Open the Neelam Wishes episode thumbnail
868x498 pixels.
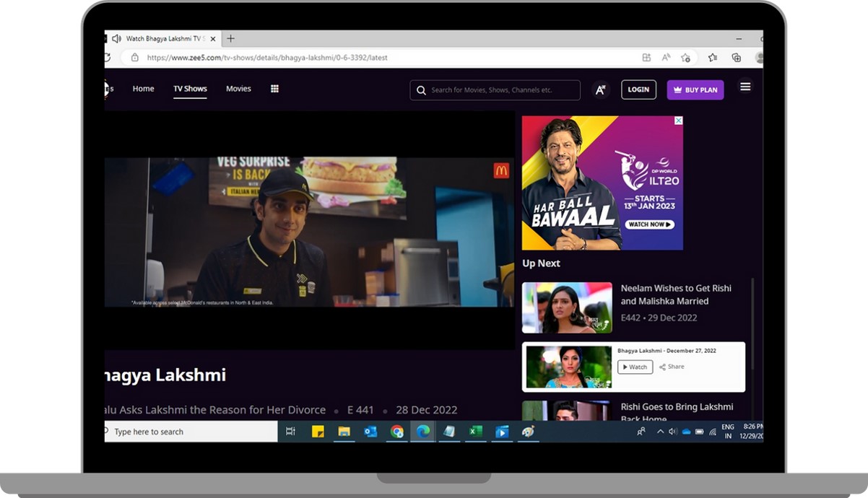[567, 307]
